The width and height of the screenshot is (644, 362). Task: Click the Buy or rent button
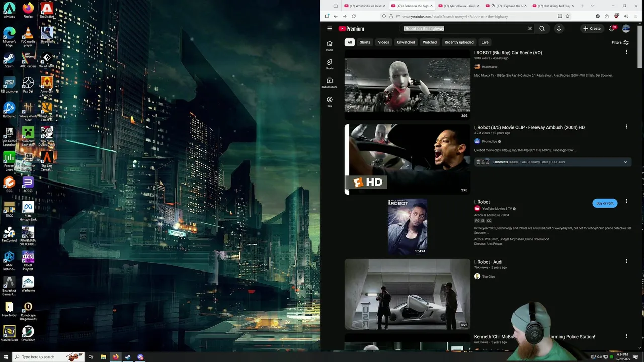(x=605, y=203)
